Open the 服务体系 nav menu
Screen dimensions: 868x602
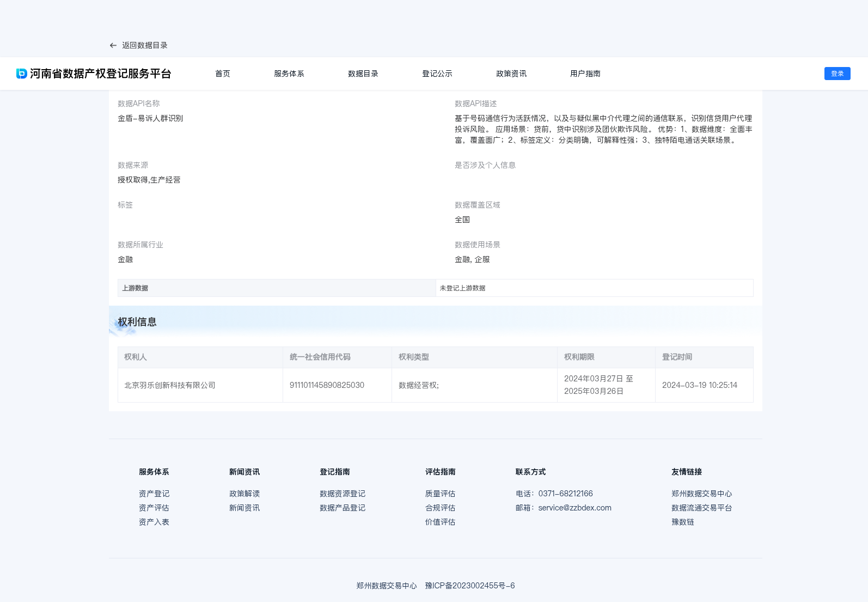(289, 74)
